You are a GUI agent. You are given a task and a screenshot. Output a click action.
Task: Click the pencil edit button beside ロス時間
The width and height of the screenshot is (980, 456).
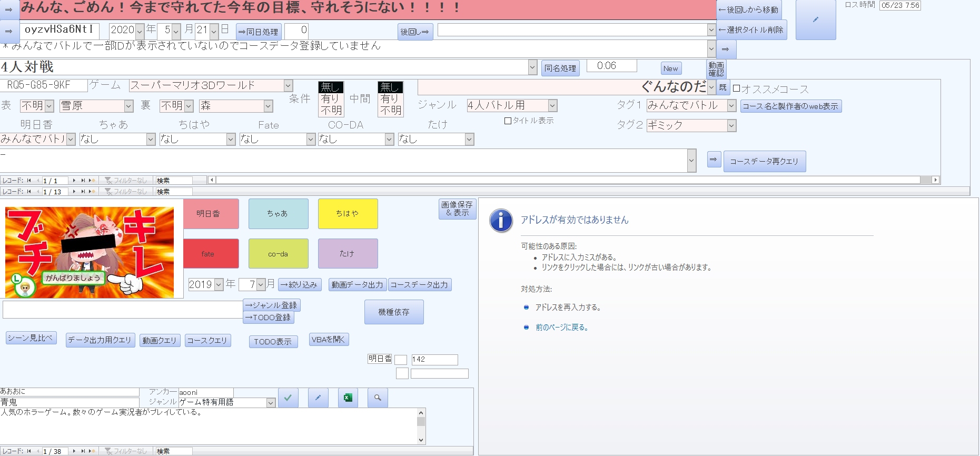click(x=816, y=19)
